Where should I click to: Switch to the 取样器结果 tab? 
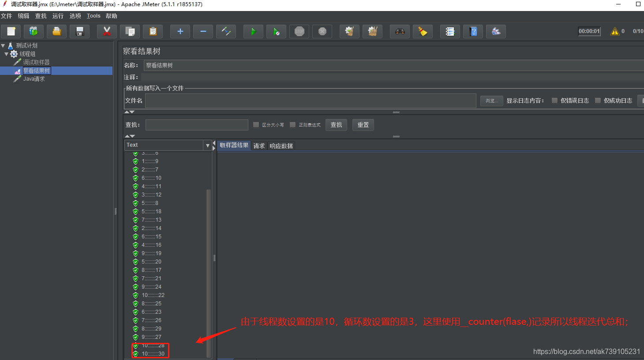coord(234,145)
